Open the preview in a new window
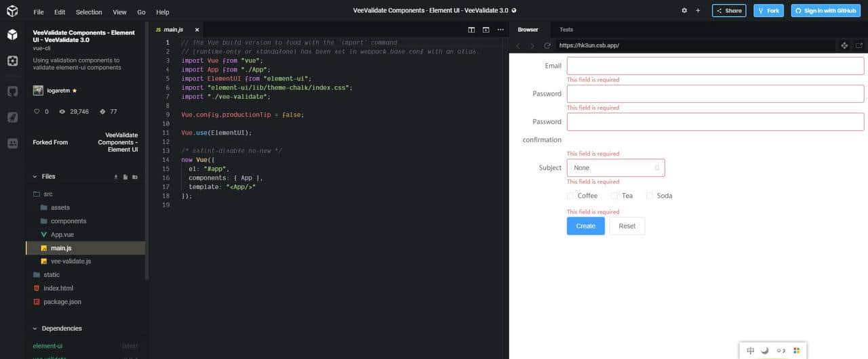This screenshot has width=868, height=359. tap(859, 45)
